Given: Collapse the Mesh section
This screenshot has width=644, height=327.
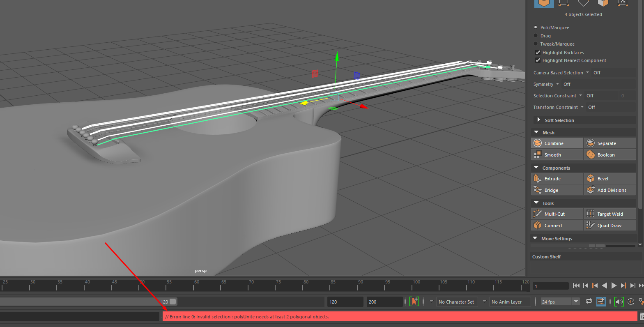Looking at the screenshot, I should 536,132.
